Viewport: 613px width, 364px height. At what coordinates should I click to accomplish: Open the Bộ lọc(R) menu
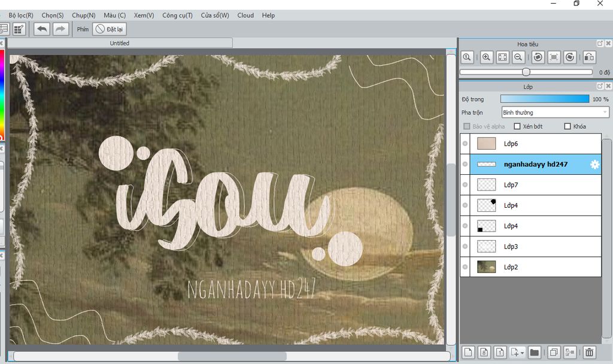[21, 15]
